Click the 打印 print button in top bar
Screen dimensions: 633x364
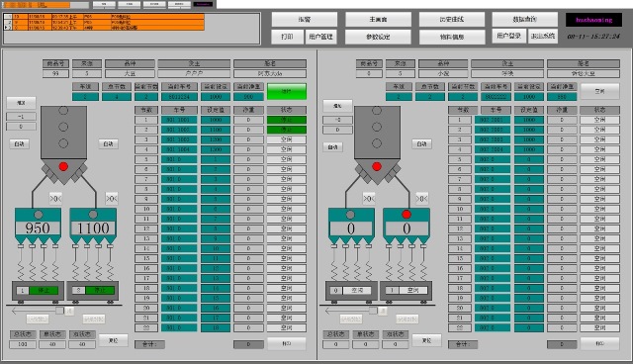point(287,37)
